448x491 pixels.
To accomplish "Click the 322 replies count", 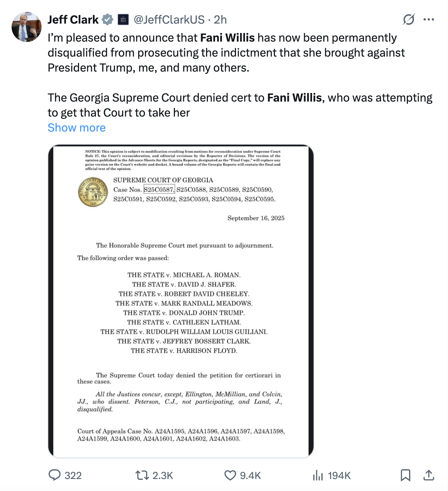I will coord(73,476).
